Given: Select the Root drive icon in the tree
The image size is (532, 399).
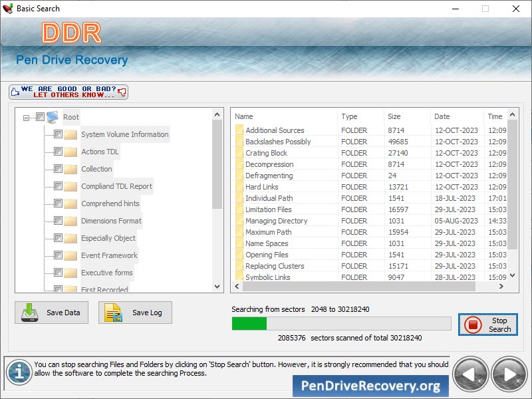Looking at the screenshot, I should (x=52, y=116).
